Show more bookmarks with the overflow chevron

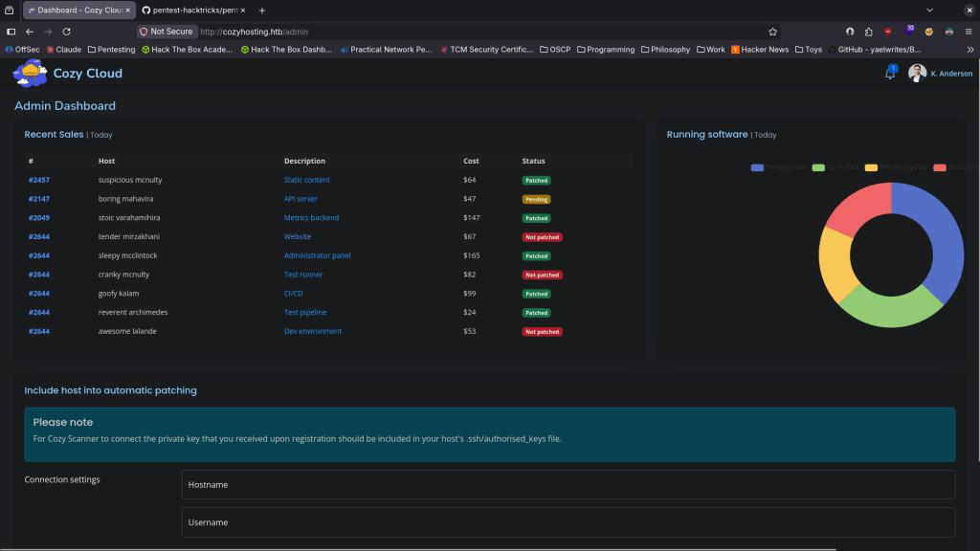(970, 49)
